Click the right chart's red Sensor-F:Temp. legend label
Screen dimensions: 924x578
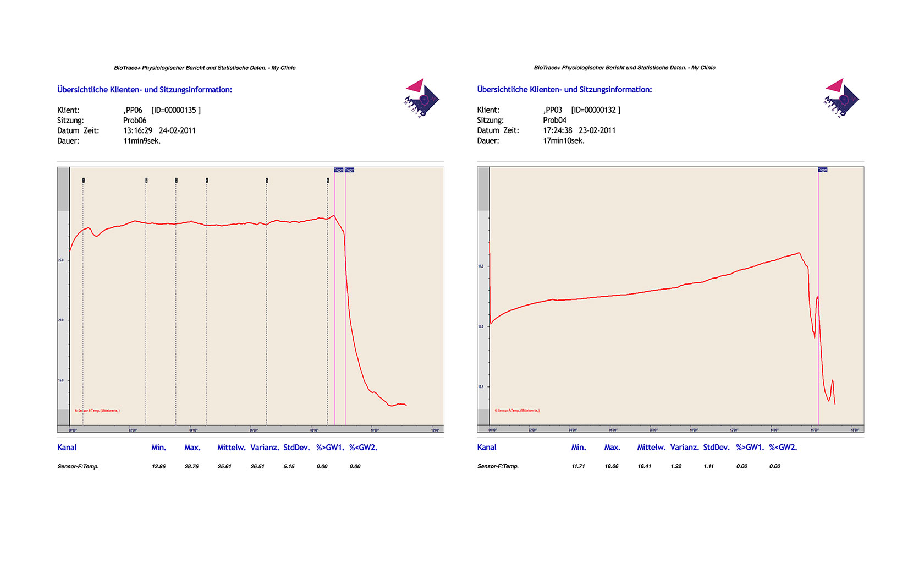[x=517, y=411]
